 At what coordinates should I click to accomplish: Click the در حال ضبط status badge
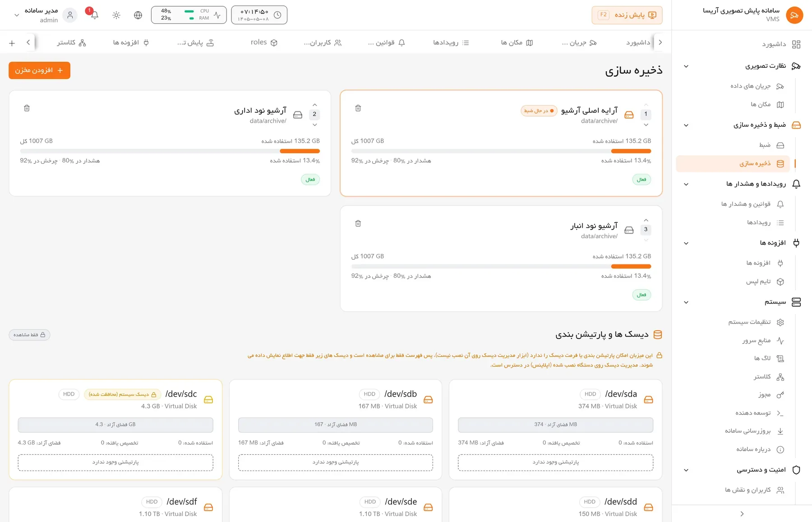pyautogui.click(x=539, y=111)
